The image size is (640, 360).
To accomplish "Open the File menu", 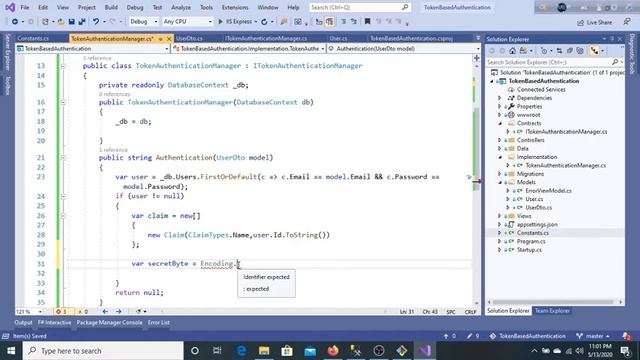I will [25, 7].
